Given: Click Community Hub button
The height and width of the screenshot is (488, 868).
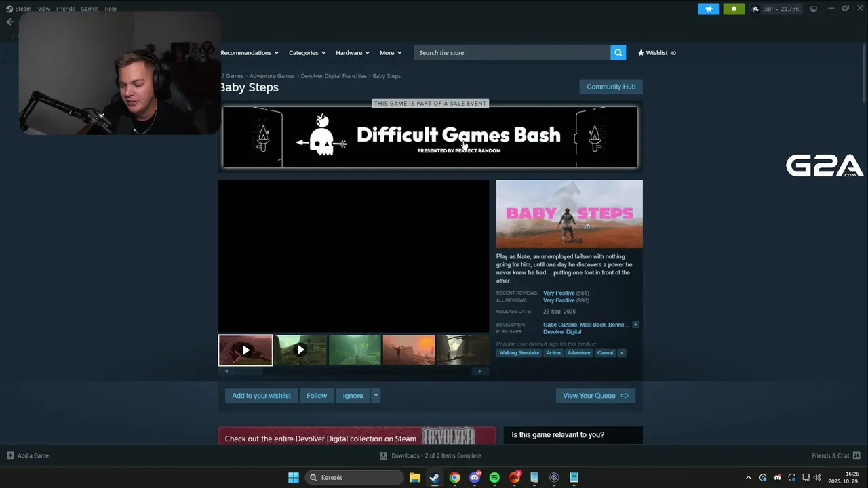Looking at the screenshot, I should pos(611,87).
